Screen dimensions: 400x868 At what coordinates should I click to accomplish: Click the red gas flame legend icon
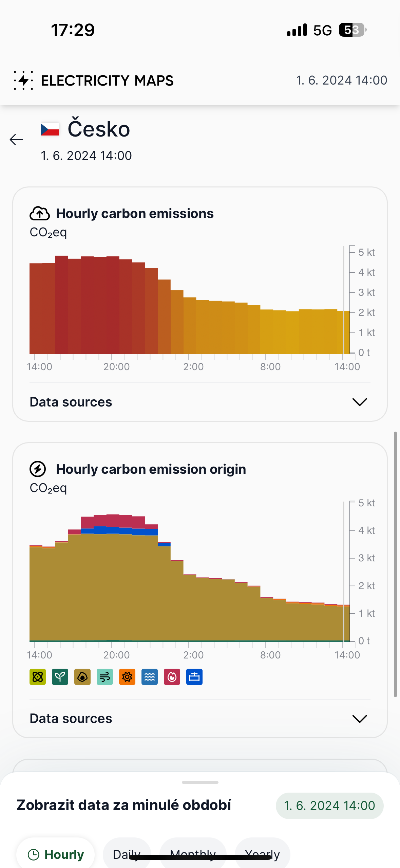click(x=172, y=677)
